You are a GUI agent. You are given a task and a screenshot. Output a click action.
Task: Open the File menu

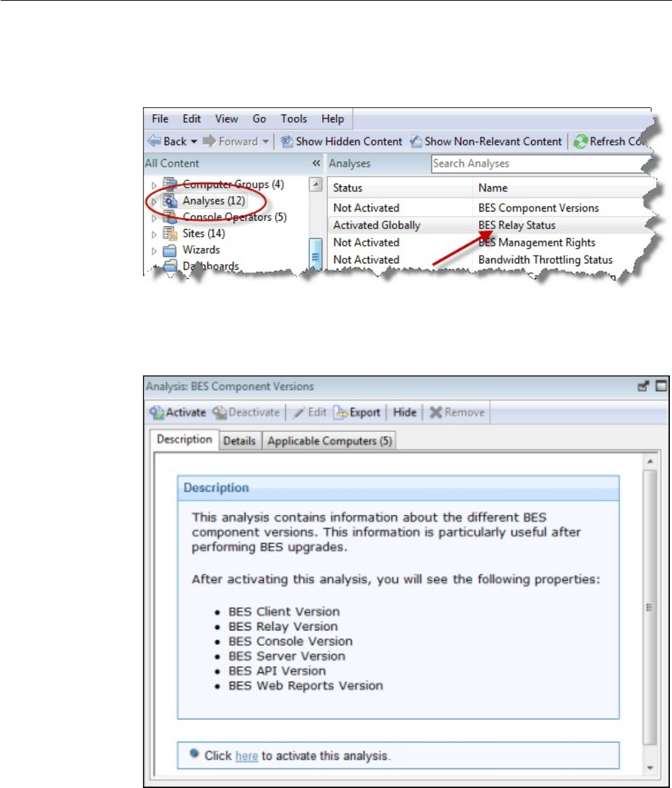pyautogui.click(x=160, y=119)
